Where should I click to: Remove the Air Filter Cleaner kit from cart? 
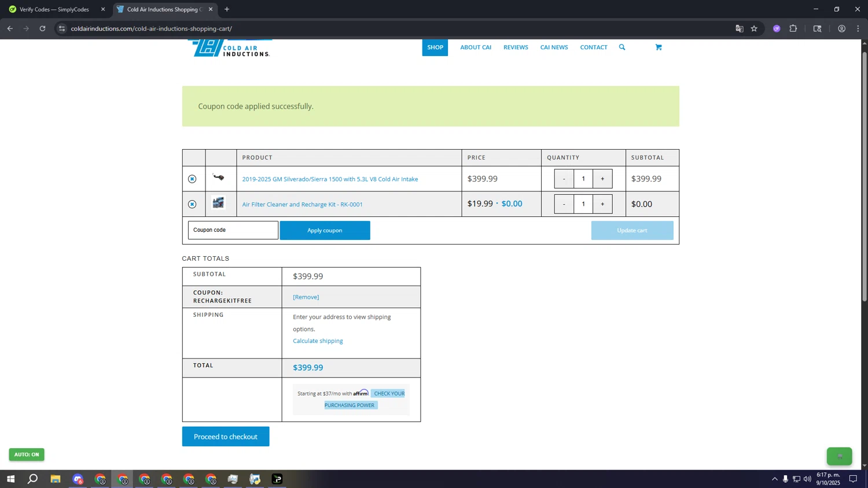point(192,204)
